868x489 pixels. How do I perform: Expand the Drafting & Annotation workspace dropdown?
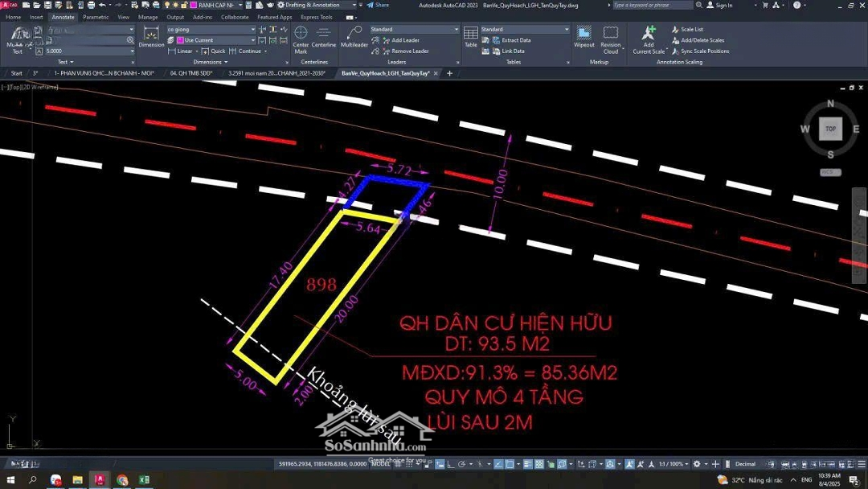pos(354,5)
